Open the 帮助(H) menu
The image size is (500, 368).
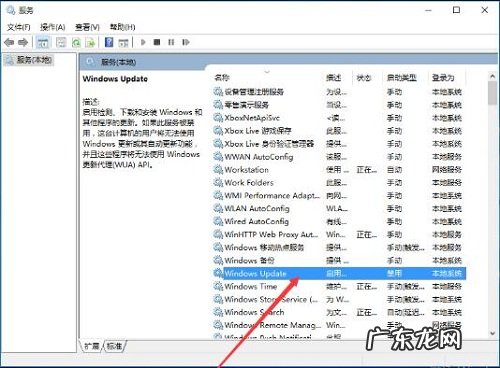[123, 27]
